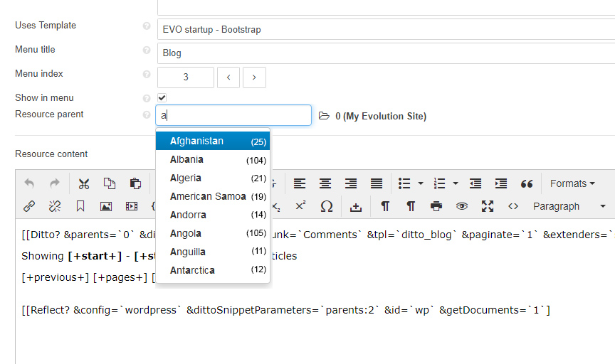Focus the Menu title field containing Blog
Viewport: 615px width, 364px height.
(x=386, y=53)
